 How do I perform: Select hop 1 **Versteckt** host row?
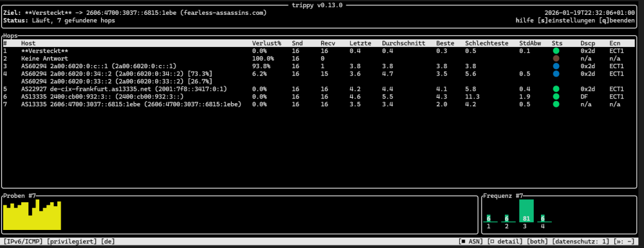click(x=45, y=51)
